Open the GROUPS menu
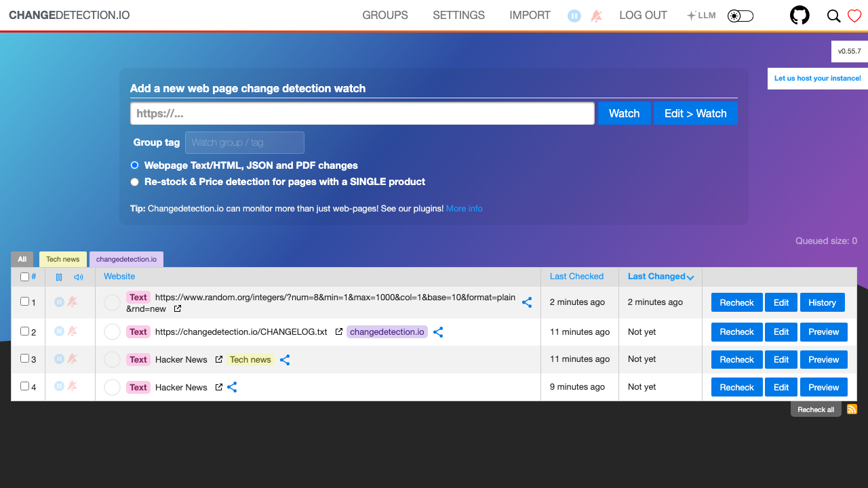The image size is (868, 488). pos(385,16)
